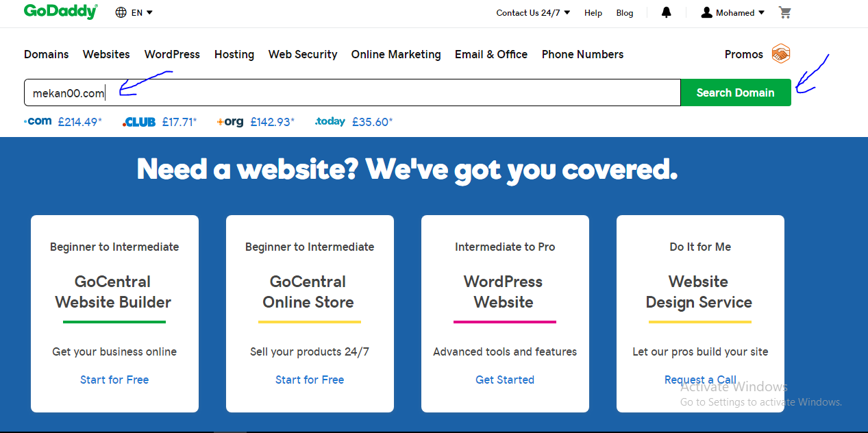Open the notifications bell

[x=667, y=12]
